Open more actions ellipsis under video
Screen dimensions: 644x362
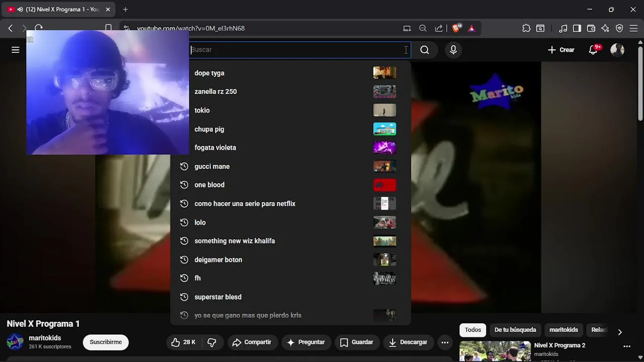point(445,342)
